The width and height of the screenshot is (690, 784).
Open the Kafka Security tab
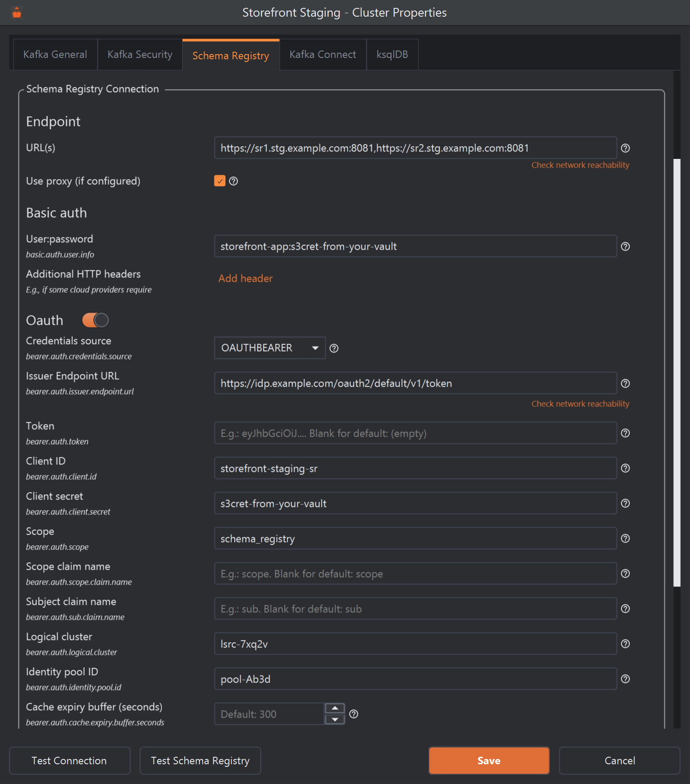140,54
